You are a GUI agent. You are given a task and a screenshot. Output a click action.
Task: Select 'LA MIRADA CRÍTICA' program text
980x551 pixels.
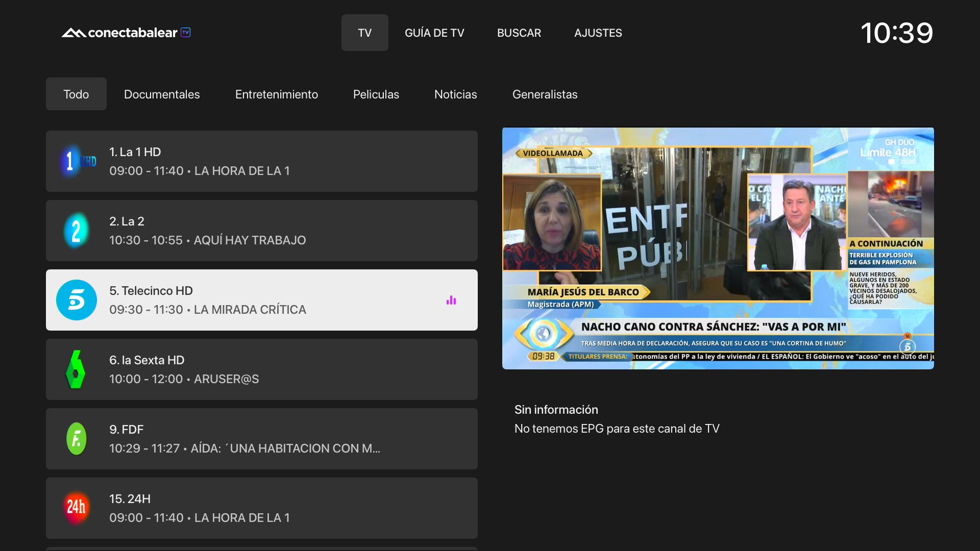tap(250, 310)
